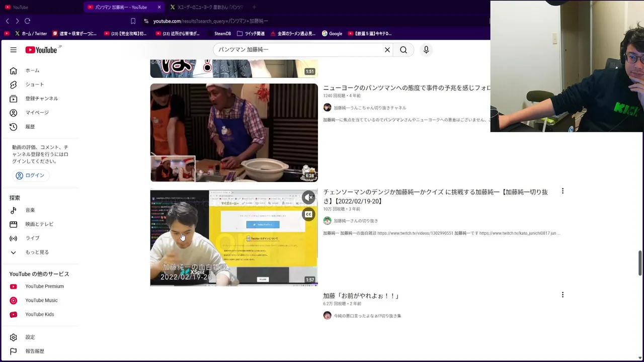Open YouTube Kids link
Viewport: 644px width, 362px height.
[x=40, y=315]
